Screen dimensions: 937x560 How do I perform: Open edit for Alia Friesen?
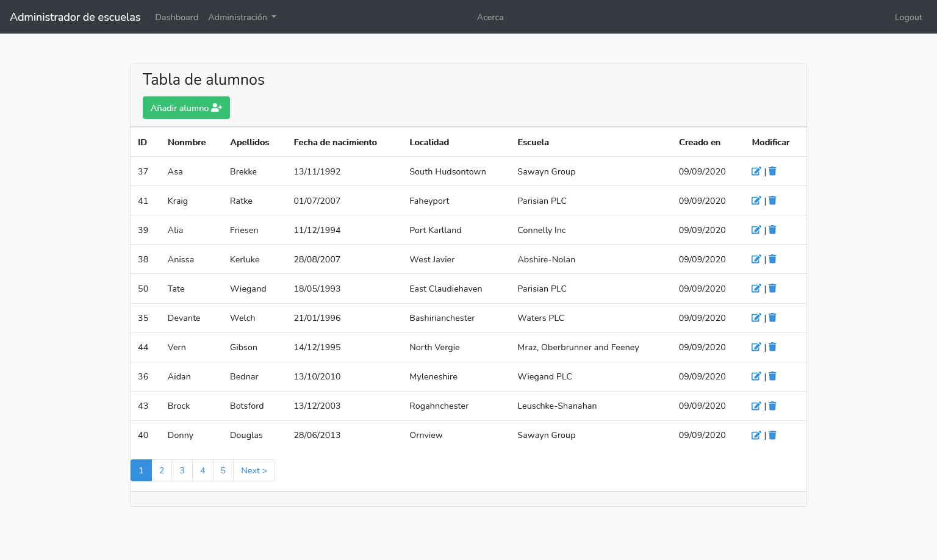(756, 230)
